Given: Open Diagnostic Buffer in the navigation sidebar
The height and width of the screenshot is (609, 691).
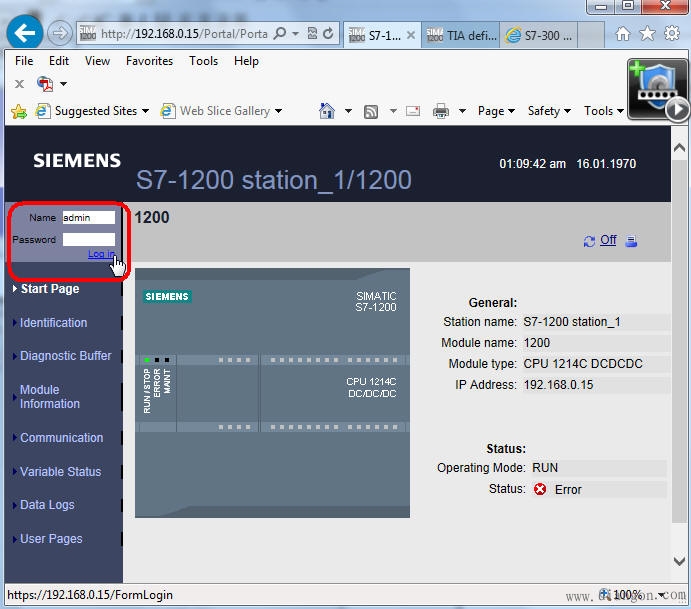Looking at the screenshot, I should (65, 356).
